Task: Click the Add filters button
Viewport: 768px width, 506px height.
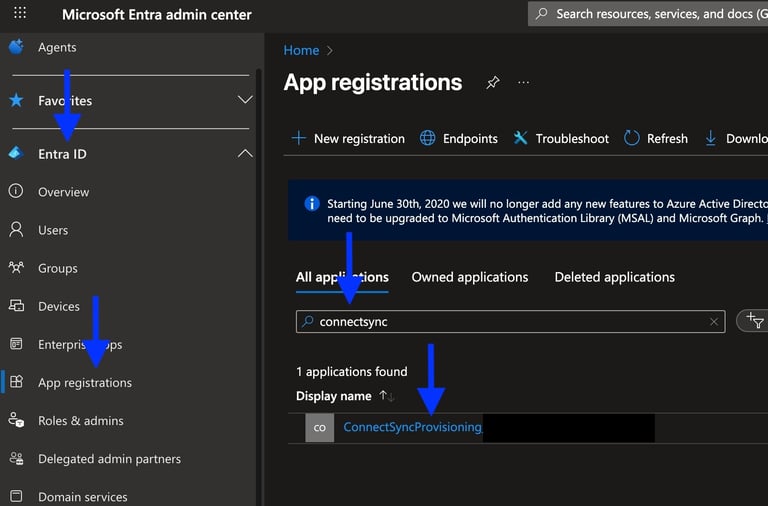Action: 754,321
